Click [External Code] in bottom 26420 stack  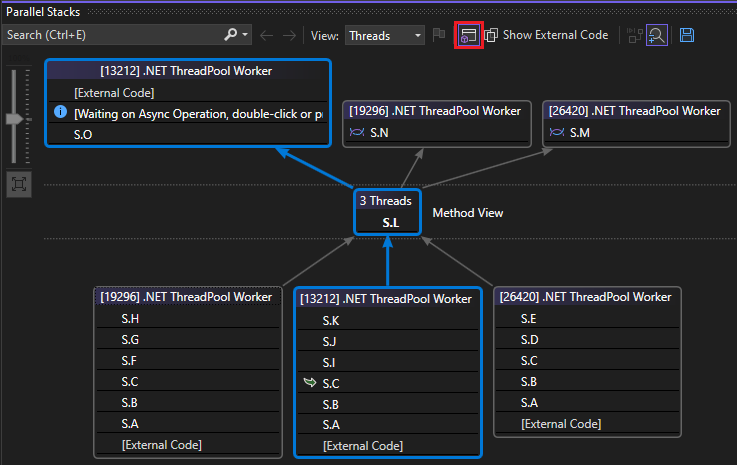[588, 424]
